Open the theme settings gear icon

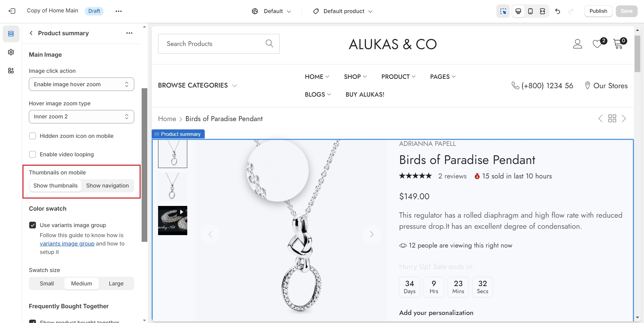coord(11,52)
